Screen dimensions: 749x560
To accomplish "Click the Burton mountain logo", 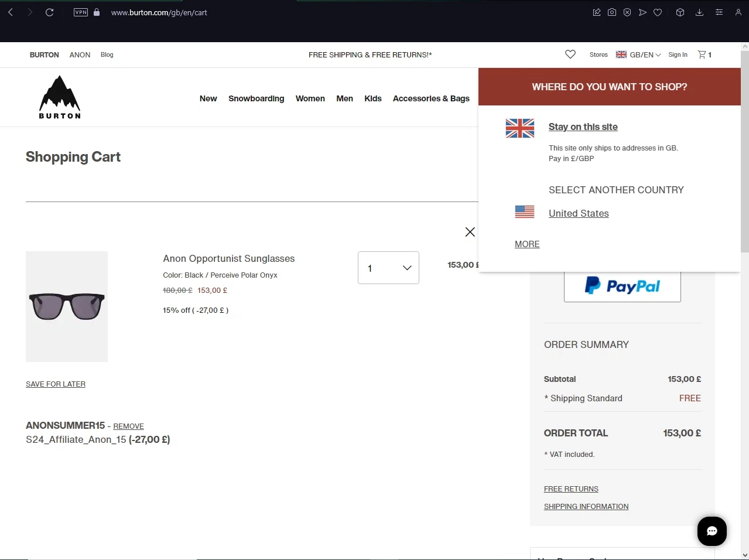I will (x=60, y=97).
